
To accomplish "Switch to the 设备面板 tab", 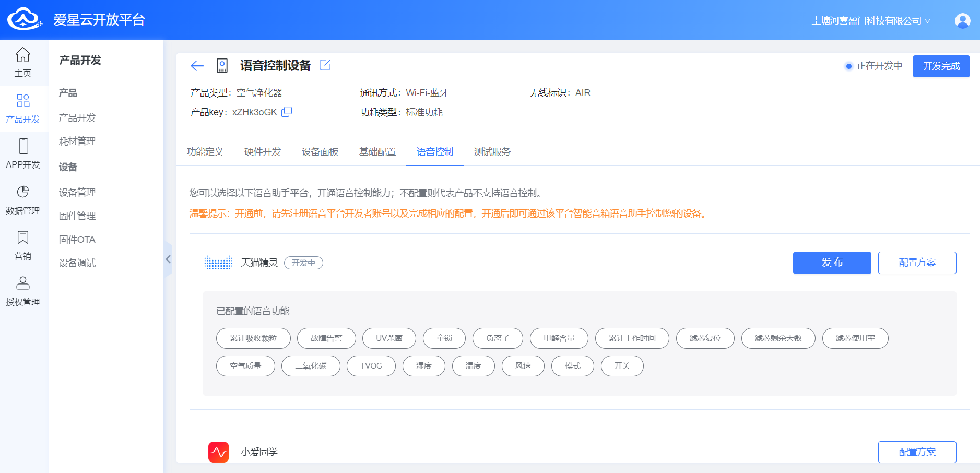I will coord(320,152).
